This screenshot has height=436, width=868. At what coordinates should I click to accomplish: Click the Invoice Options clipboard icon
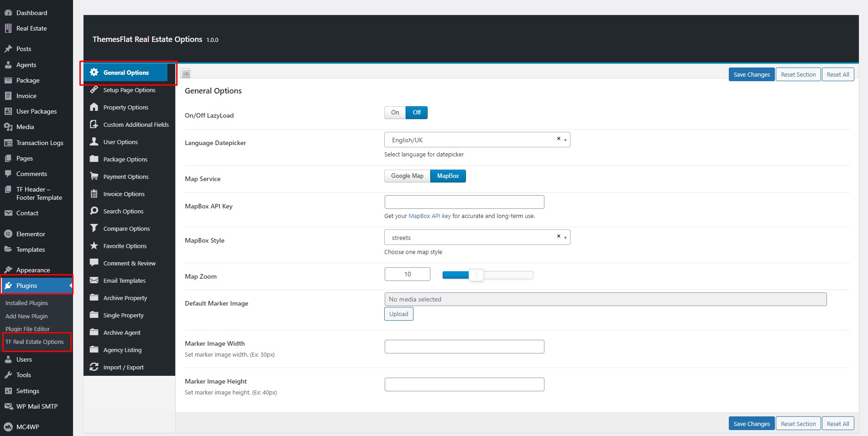(94, 193)
